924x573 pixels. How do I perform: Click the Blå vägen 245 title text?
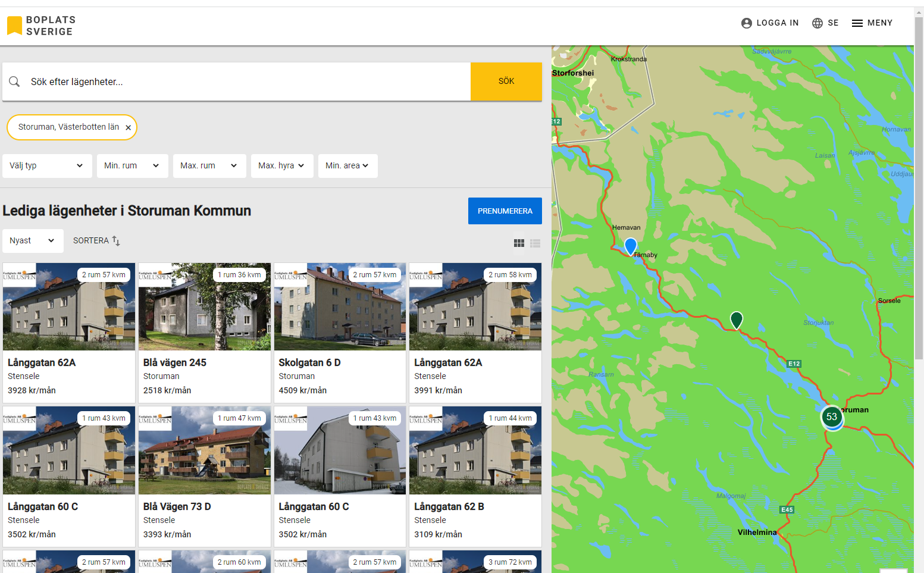coord(175,363)
